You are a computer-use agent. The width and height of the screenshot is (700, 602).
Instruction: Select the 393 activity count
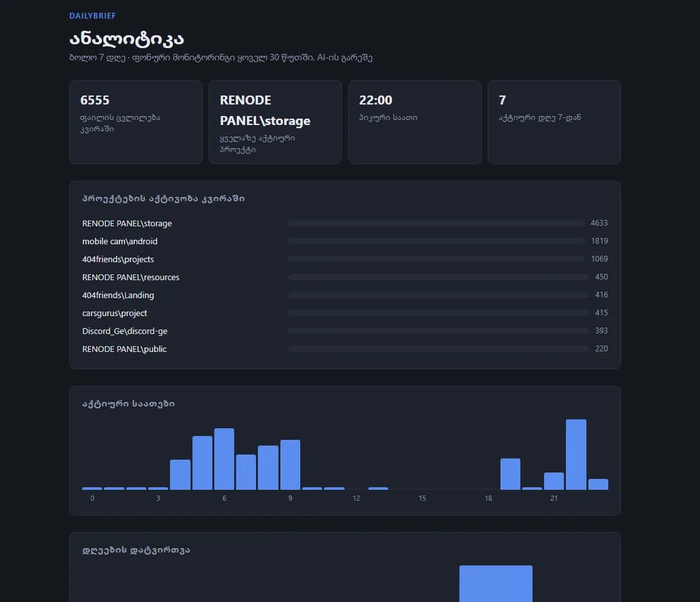601,330
